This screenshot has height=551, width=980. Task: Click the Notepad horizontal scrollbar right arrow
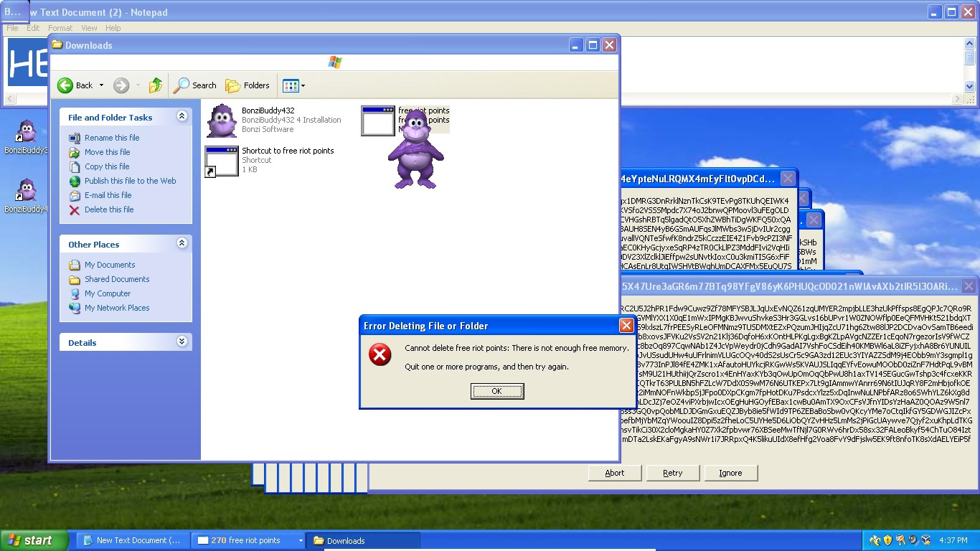click(957, 99)
